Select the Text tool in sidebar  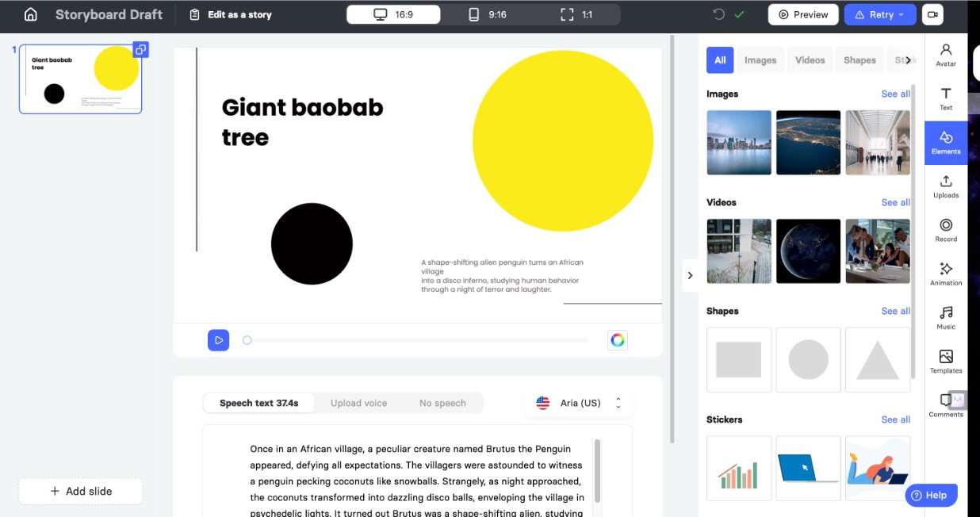coord(945,98)
